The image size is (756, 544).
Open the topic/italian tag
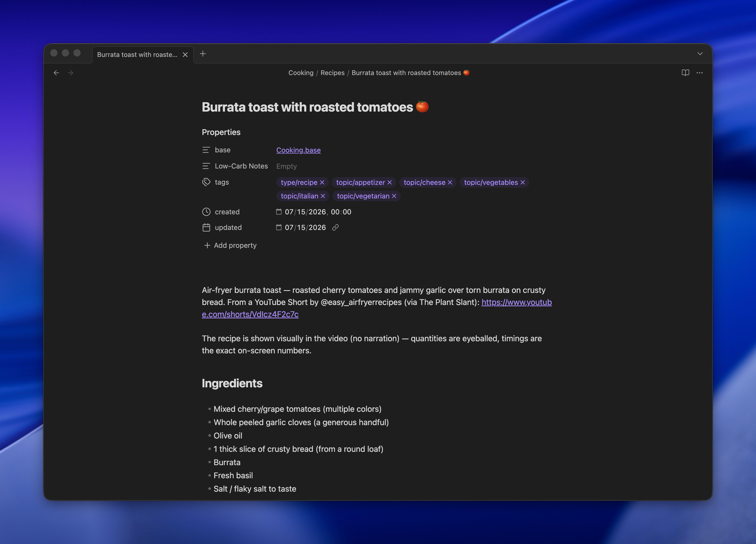point(299,196)
